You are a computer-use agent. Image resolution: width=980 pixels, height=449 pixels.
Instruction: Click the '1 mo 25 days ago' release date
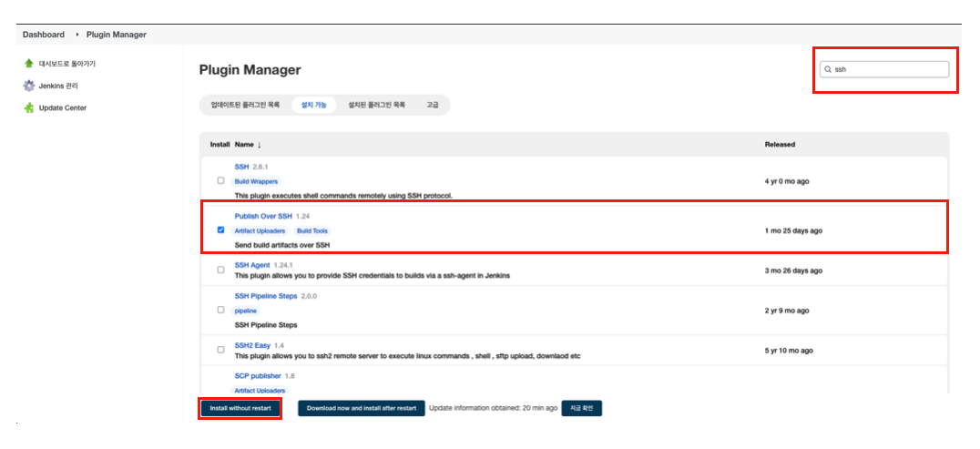click(793, 230)
